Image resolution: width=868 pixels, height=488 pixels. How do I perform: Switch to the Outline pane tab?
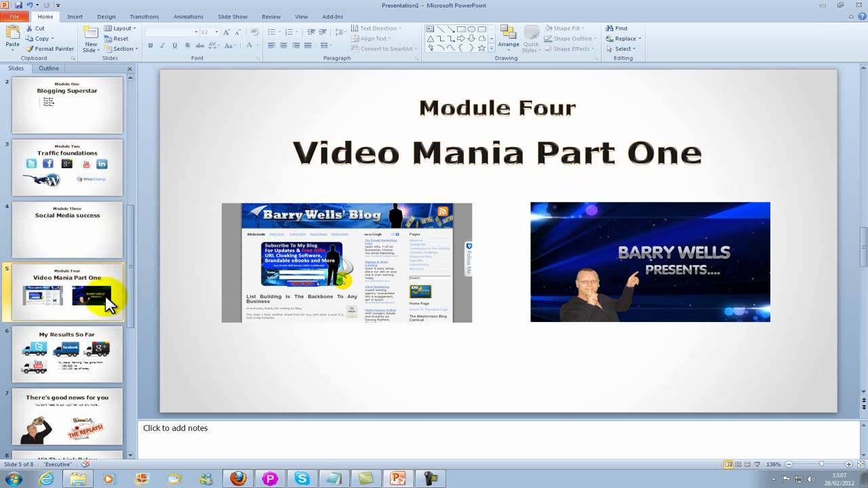49,68
